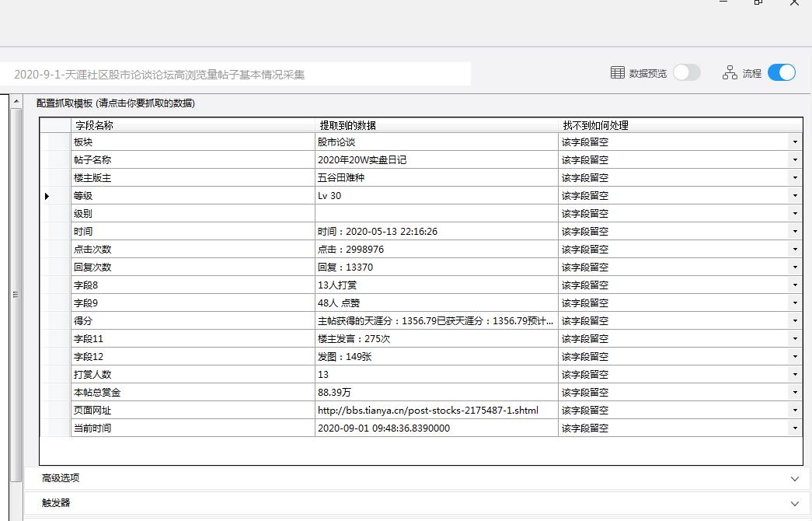Open the dropdown for the 时间 row
The width and height of the screenshot is (812, 521).
coord(795,231)
